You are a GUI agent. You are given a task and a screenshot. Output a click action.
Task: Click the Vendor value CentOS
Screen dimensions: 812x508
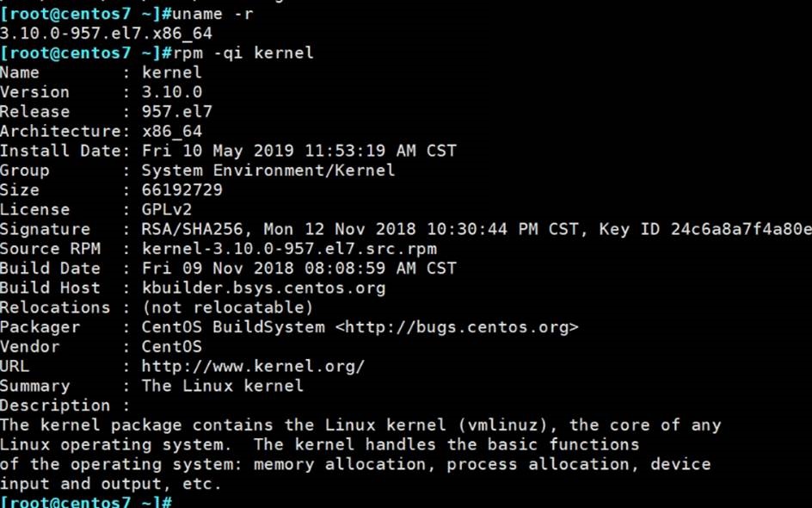(x=172, y=346)
